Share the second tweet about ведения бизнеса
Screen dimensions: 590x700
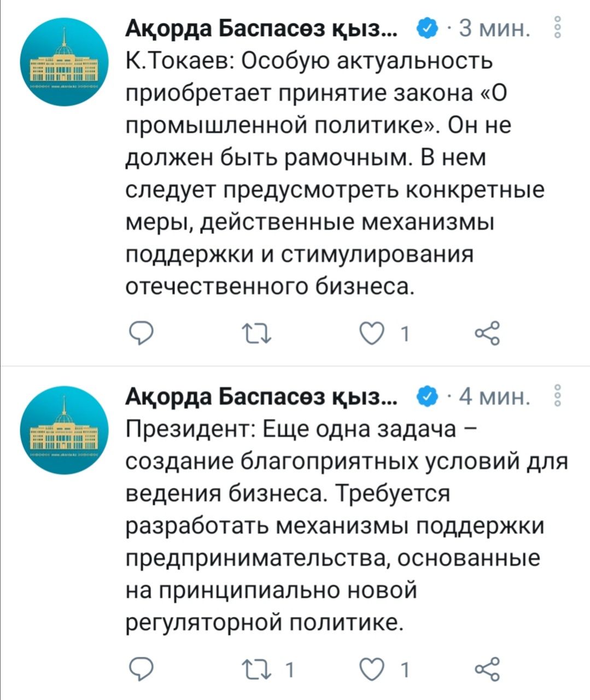coord(487,668)
